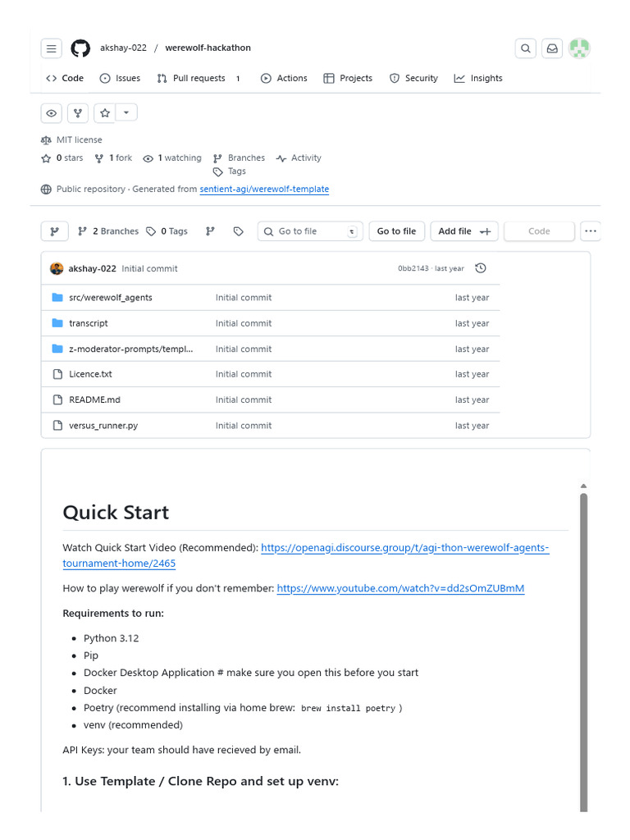The width and height of the screenshot is (630, 840).
Task: Toggle the watch eye icon button
Action: 52,113
